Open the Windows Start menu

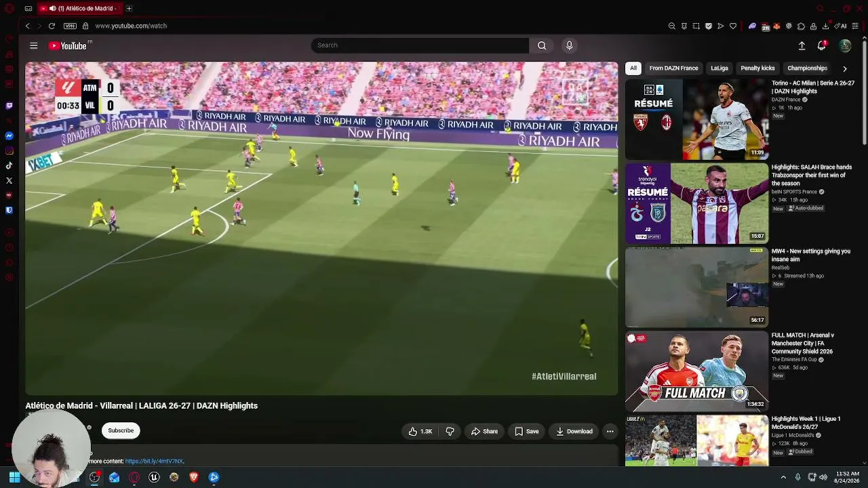tap(14, 477)
